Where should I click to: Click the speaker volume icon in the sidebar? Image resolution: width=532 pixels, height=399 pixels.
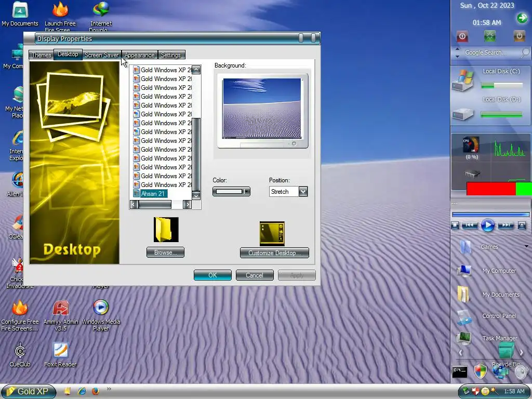pos(522,372)
